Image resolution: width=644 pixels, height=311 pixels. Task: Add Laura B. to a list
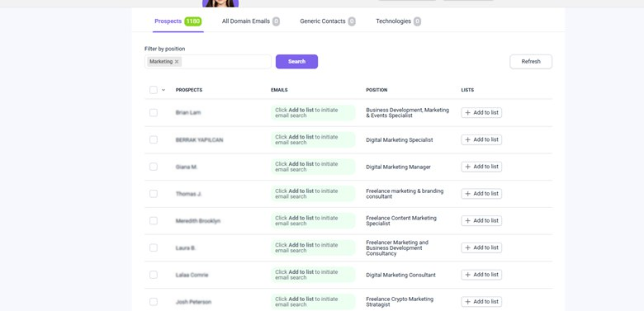[481, 247]
